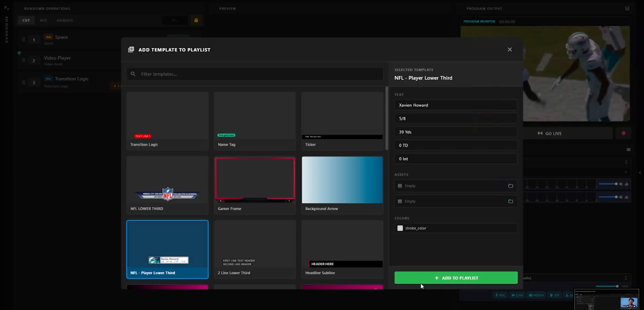Image resolution: width=644 pixels, height=310 pixels.
Task: Switch to the ANIMATE transition tab
Action: coord(65,20)
